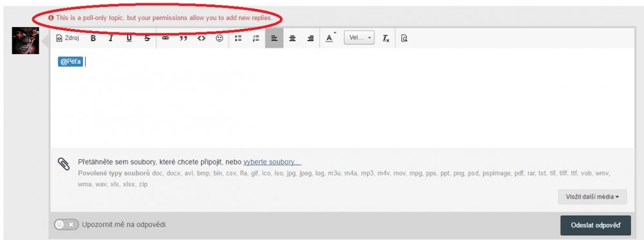Center align the text
This screenshot has width=644, height=240.
point(292,38)
